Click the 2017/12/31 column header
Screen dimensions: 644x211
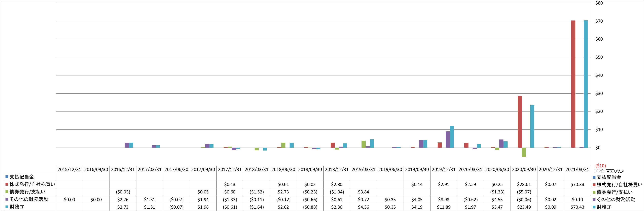[x=230, y=169]
